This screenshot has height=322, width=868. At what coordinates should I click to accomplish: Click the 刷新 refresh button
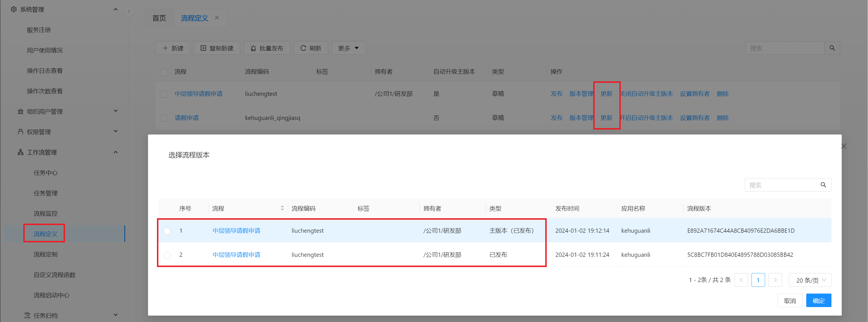pos(311,48)
